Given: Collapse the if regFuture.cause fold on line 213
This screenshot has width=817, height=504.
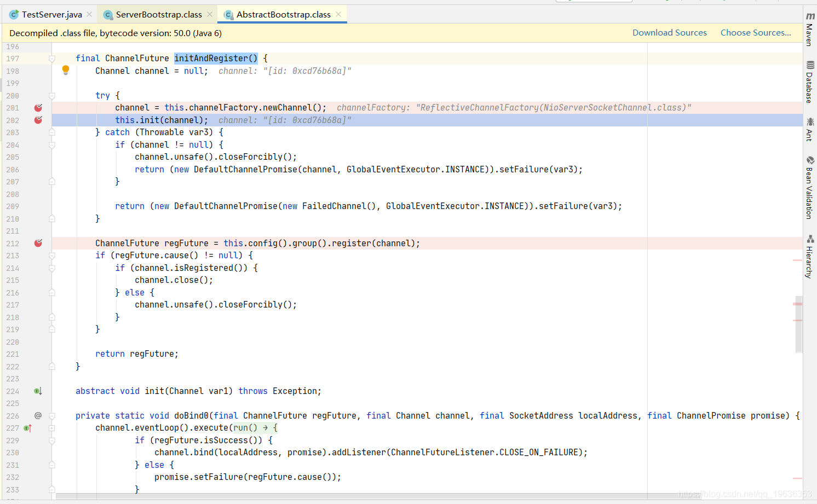Looking at the screenshot, I should [x=52, y=256].
